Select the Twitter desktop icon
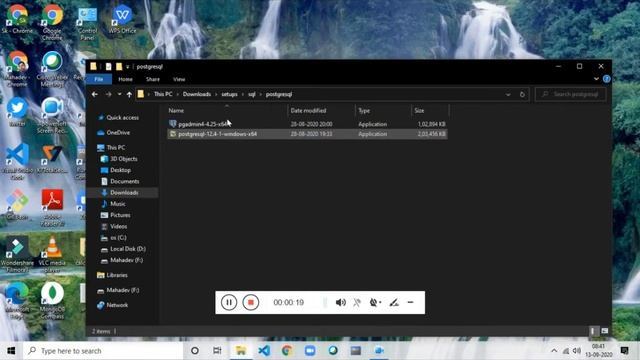This screenshot has width=640, height=360. 17,112
